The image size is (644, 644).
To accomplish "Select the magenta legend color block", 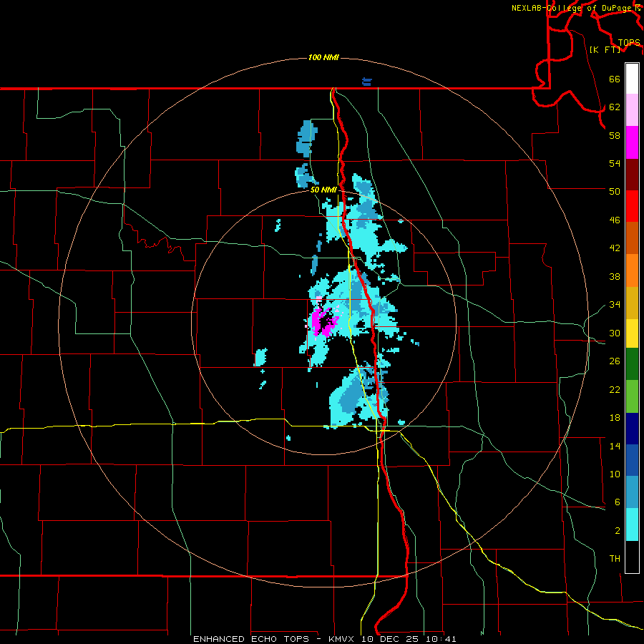I will point(632,142).
